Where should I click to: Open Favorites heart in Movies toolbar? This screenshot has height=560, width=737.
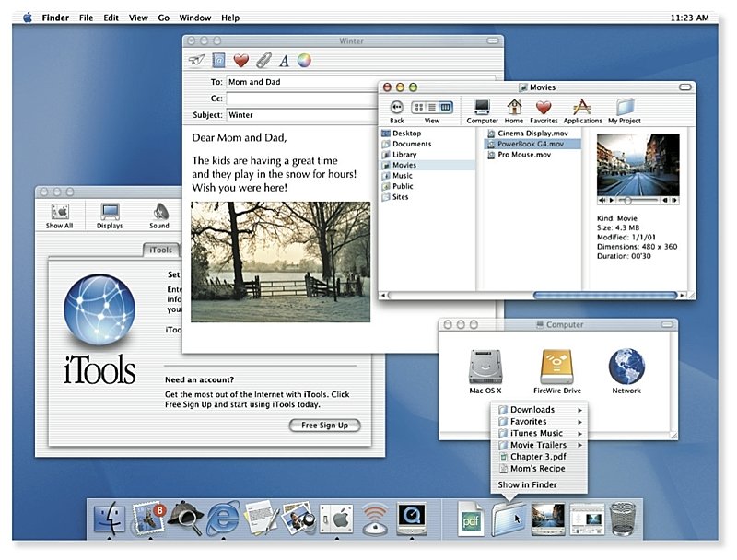544,111
